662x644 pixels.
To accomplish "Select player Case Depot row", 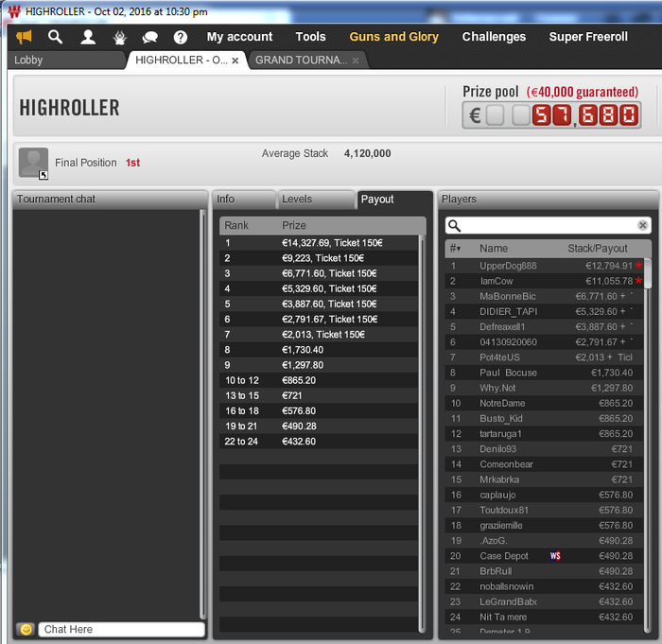I will pos(544,556).
